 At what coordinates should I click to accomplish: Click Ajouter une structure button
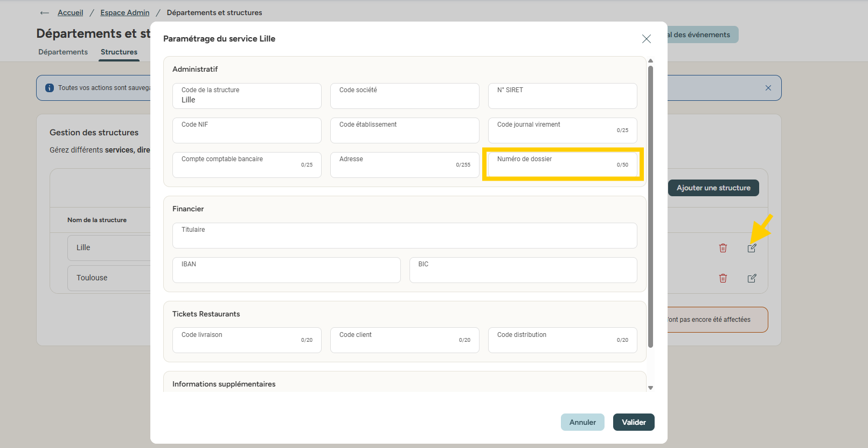coord(713,188)
